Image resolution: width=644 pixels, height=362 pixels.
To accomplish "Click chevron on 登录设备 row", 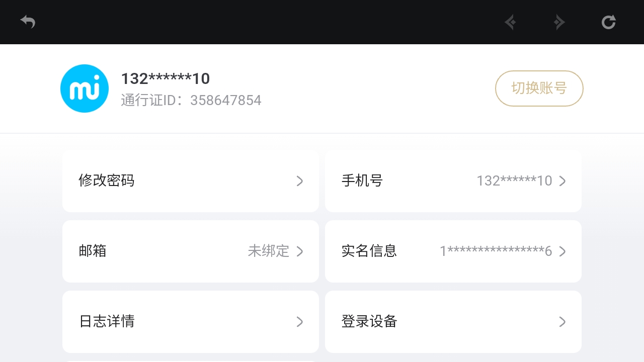I will pos(562,322).
